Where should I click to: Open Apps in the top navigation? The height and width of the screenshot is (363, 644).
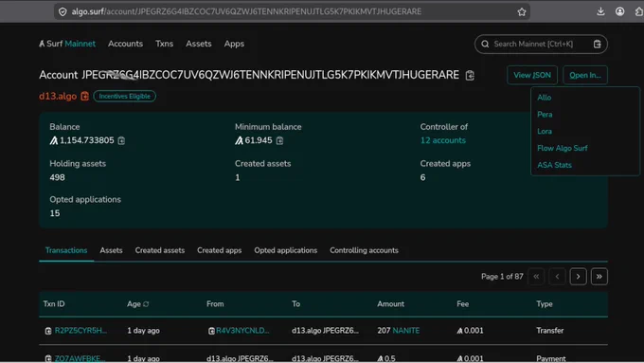tap(234, 44)
